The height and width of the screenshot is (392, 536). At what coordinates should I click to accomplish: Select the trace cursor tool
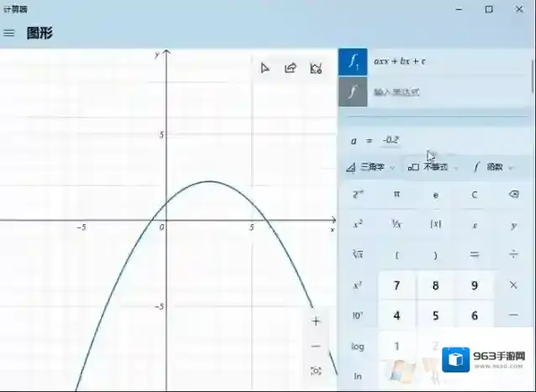pos(265,69)
